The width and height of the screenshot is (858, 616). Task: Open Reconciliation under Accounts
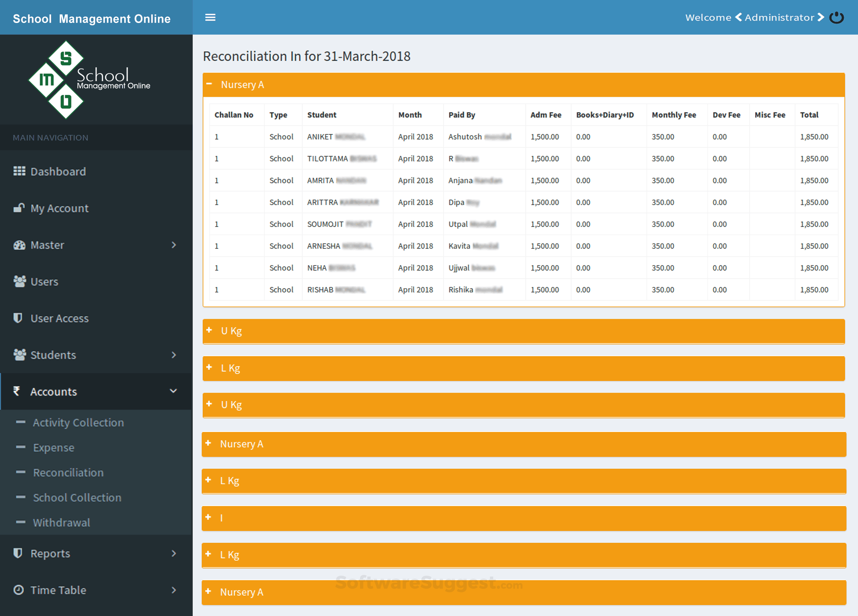(x=68, y=472)
